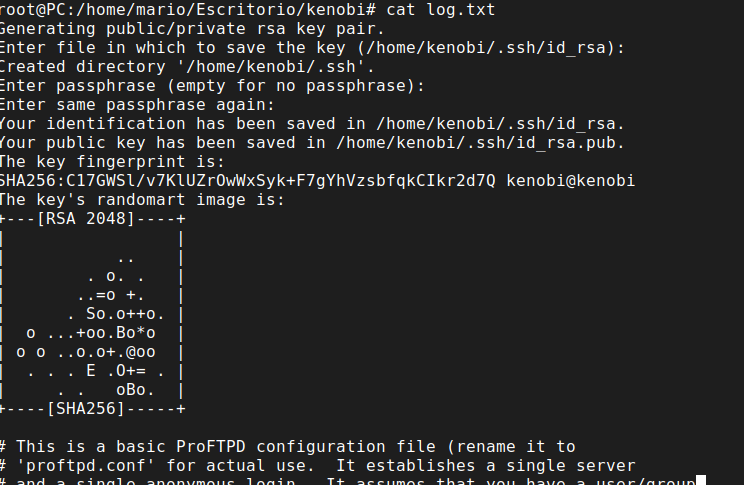Click the 'Your identification has been saved' line
This screenshot has width=744, height=485.
[312, 124]
